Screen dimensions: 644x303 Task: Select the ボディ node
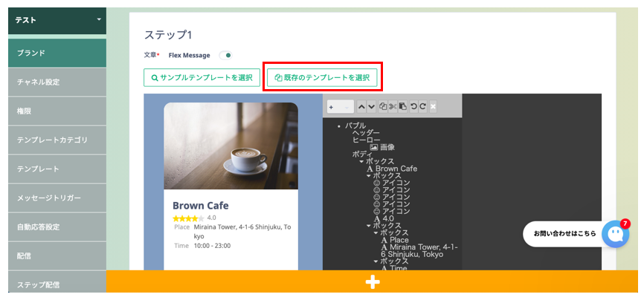coord(362,154)
